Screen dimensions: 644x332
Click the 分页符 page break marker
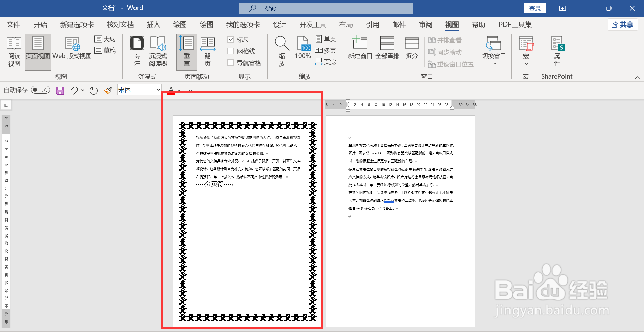(x=214, y=184)
